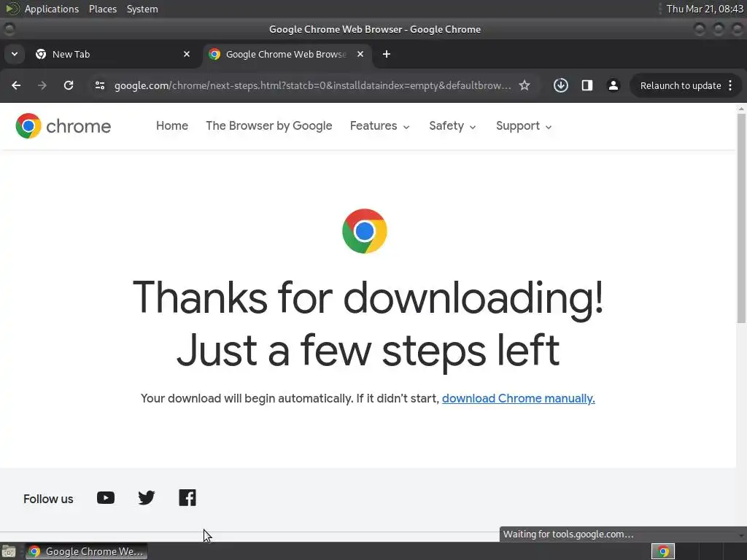Open a new tab with plus button
This screenshot has height=560, width=747.
[x=387, y=54]
